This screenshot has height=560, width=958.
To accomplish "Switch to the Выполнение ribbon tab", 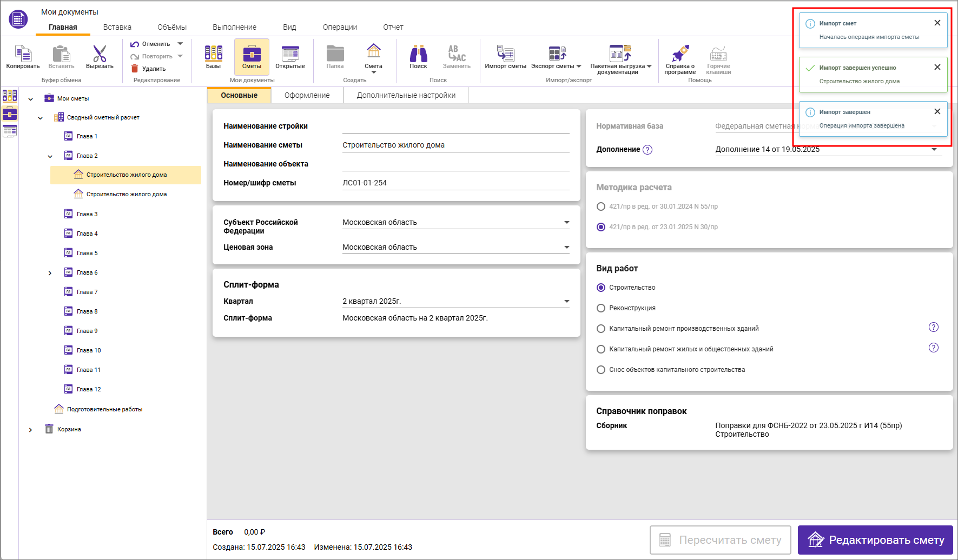I will (x=235, y=27).
